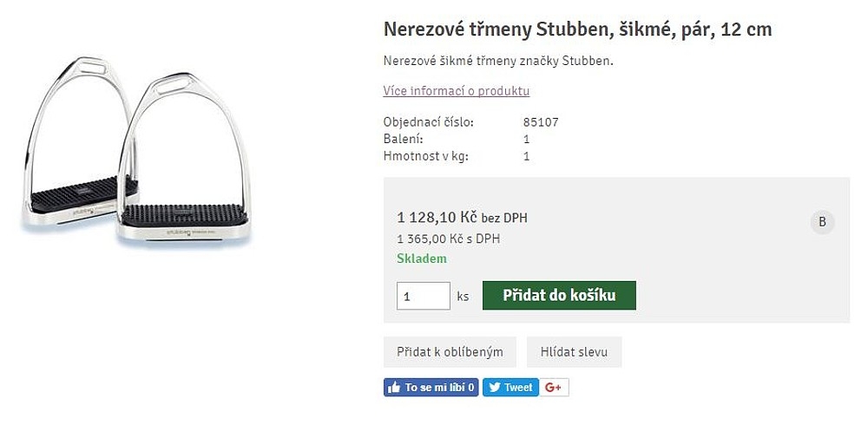Click the price 1 365,00 Kč s DPH
The image size is (868, 425).
click(x=448, y=239)
